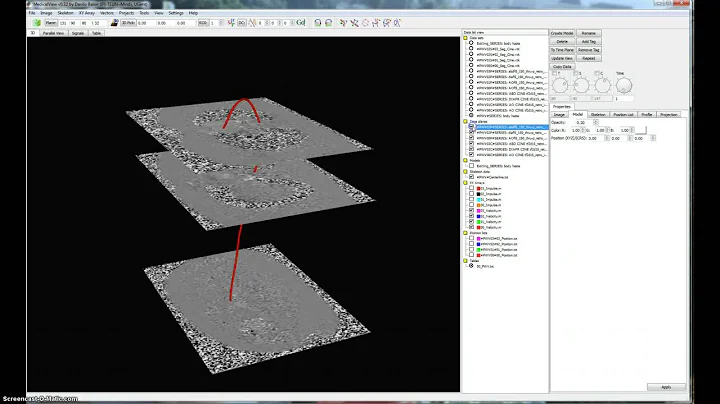This screenshot has width=720, height=404.
Task: Click the last icon in the toolbar
Action: pyautogui.click(x=397, y=23)
